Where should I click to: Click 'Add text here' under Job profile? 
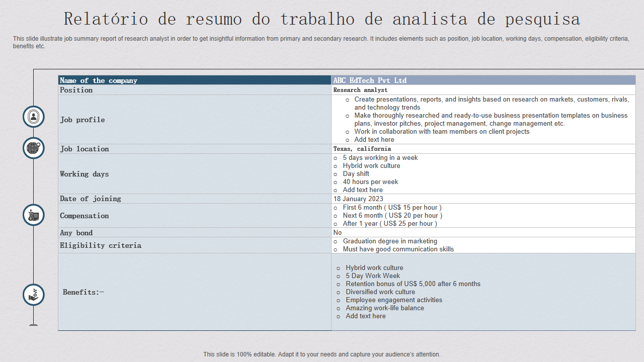pos(374,140)
